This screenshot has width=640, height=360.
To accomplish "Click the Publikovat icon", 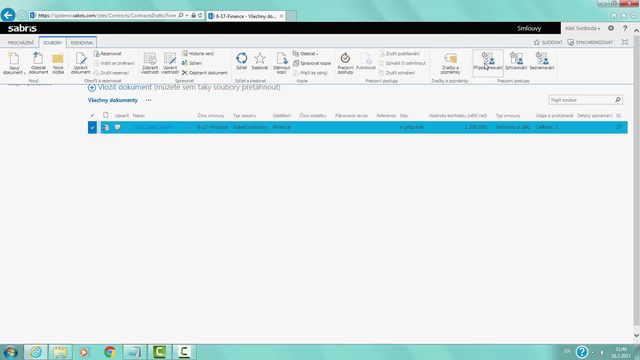I will [366, 58].
